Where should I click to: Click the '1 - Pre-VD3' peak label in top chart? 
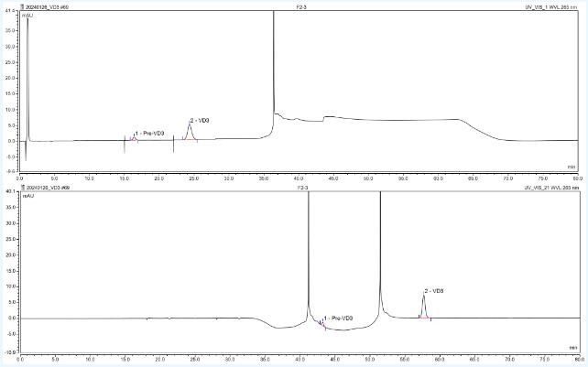(150, 133)
